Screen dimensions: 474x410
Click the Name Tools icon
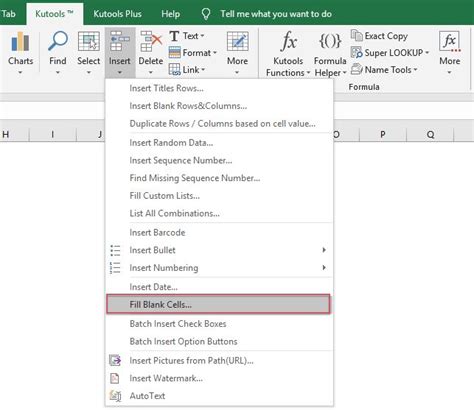[356, 69]
